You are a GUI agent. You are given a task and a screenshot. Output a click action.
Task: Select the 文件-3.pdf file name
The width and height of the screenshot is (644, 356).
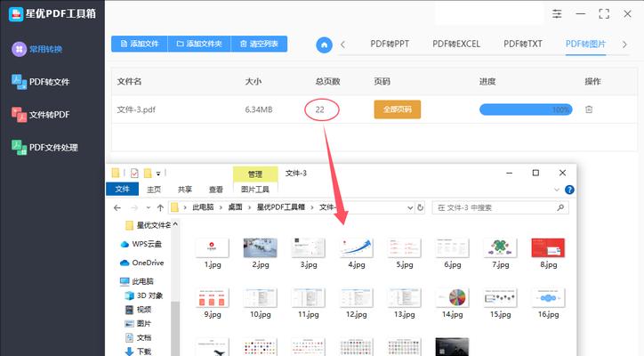(136, 109)
